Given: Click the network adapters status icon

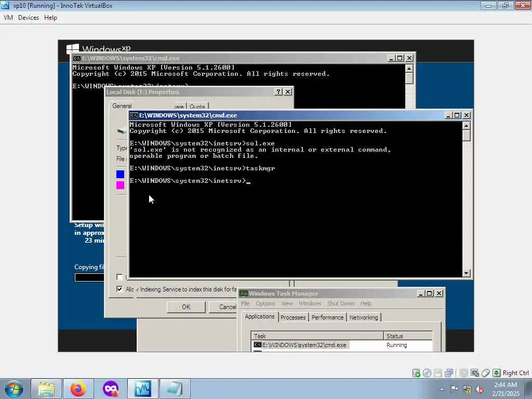Looking at the screenshot, I should pyautogui.click(x=449, y=373).
